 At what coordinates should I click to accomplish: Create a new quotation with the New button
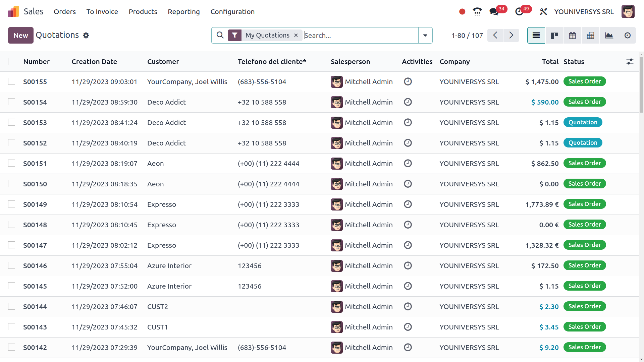coord(20,35)
